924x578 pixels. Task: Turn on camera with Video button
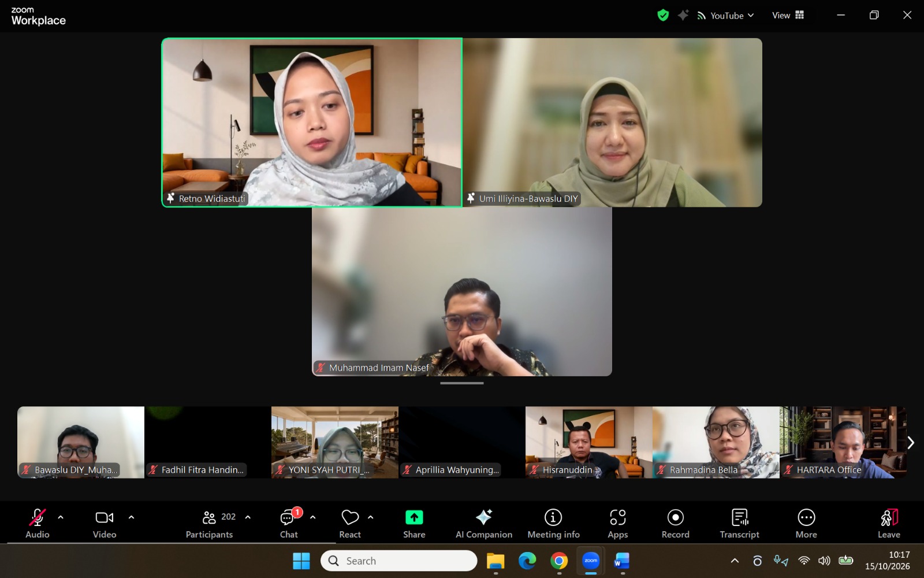point(105,523)
